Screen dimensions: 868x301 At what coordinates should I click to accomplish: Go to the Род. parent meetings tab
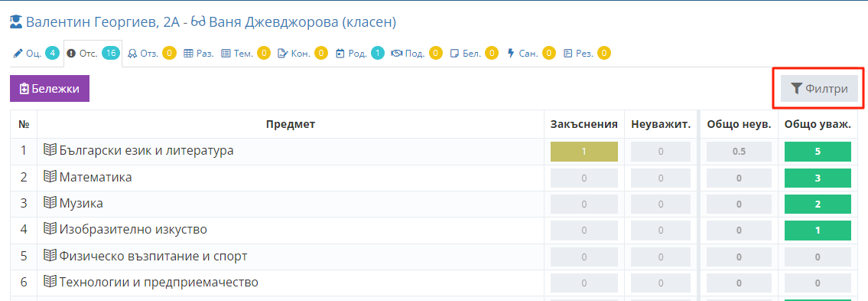click(x=360, y=54)
